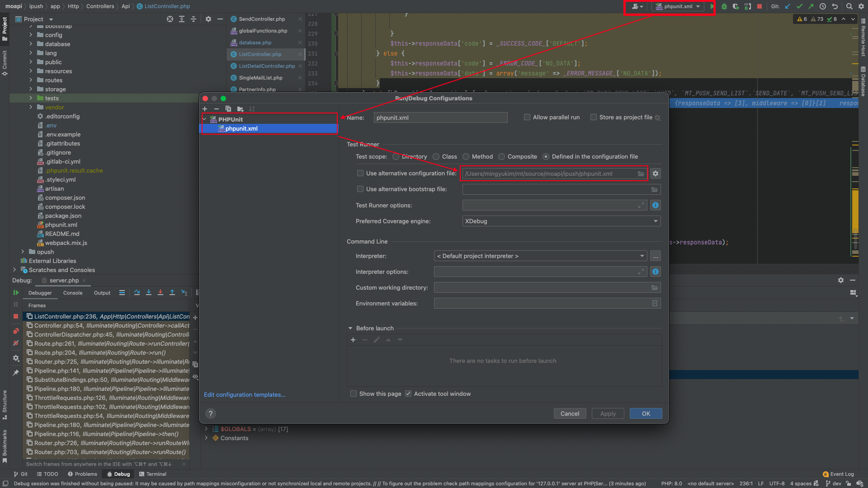Enable the Allow parallel run checkbox
868x488 pixels.
click(527, 117)
